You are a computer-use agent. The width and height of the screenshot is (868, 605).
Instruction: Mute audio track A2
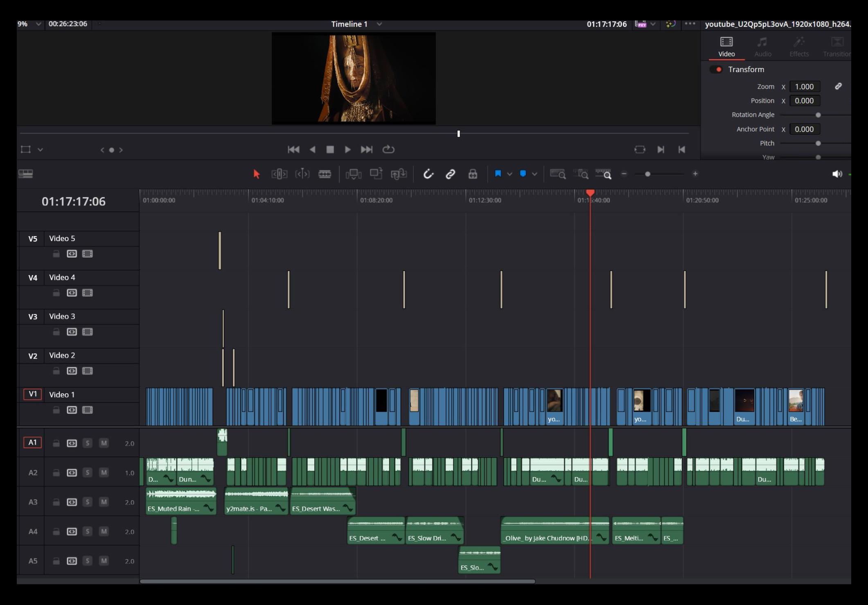pos(104,472)
